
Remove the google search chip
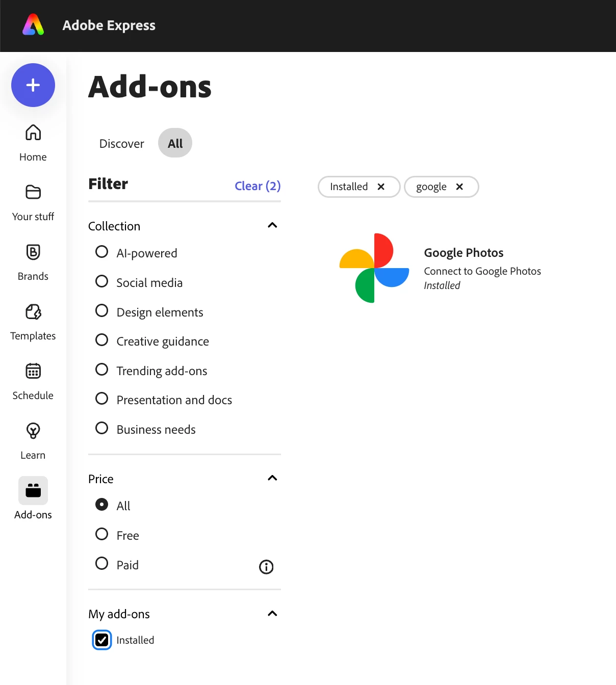(x=459, y=187)
